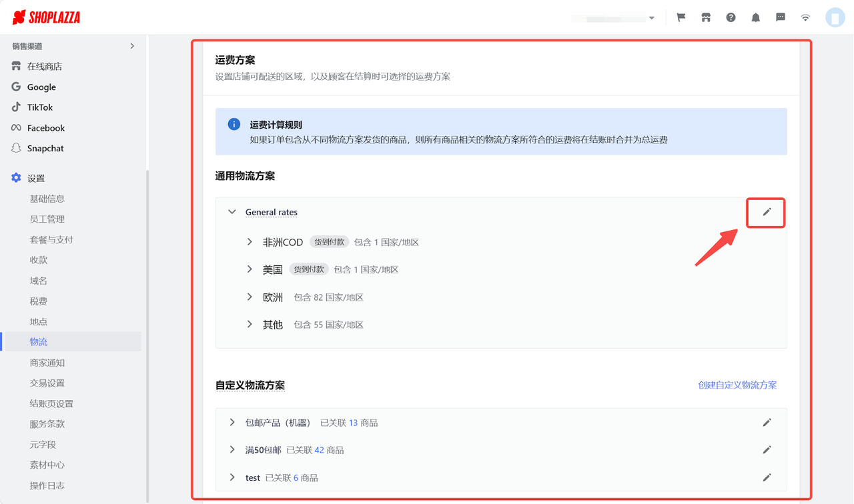The width and height of the screenshot is (854, 504).
Task: Expand the 销售渠道 sidebar section
Action: [x=131, y=45]
